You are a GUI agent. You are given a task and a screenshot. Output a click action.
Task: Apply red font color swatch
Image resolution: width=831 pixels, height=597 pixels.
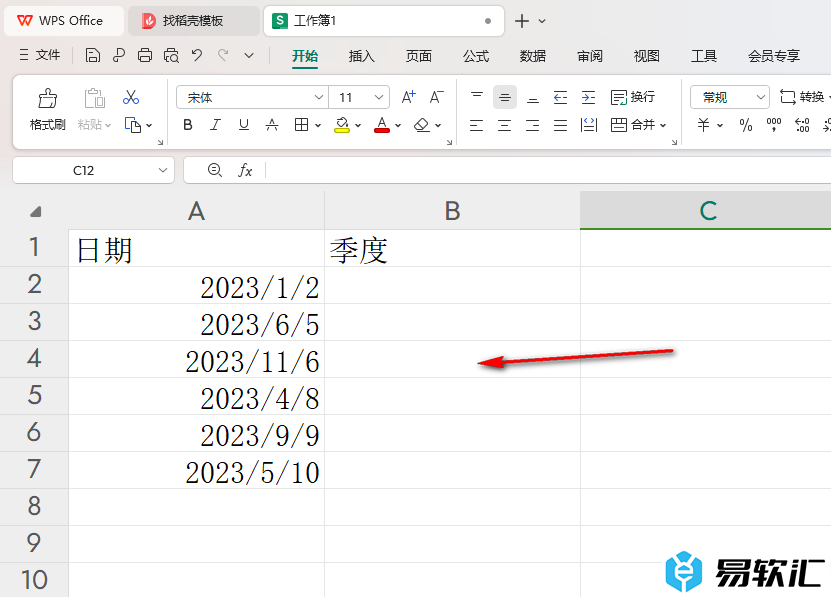click(382, 125)
